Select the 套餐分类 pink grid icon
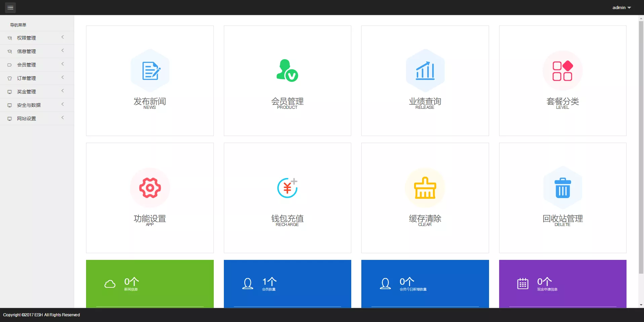This screenshot has height=322, width=644. tap(562, 71)
